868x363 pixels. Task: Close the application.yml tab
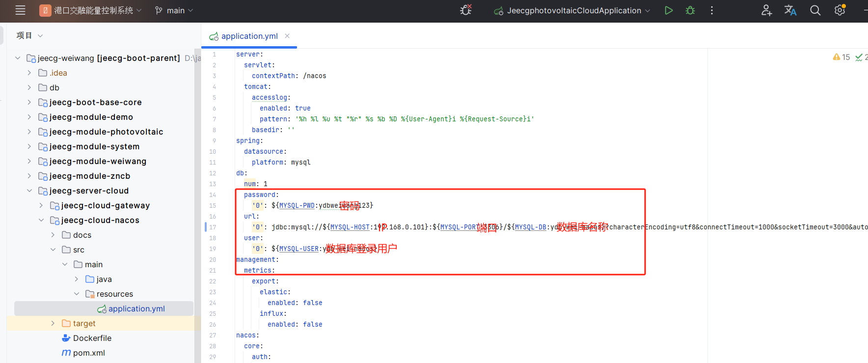click(287, 36)
